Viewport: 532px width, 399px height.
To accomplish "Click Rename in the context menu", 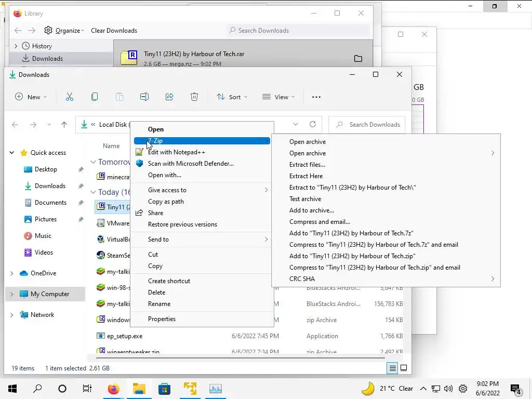I will coord(202,304).
